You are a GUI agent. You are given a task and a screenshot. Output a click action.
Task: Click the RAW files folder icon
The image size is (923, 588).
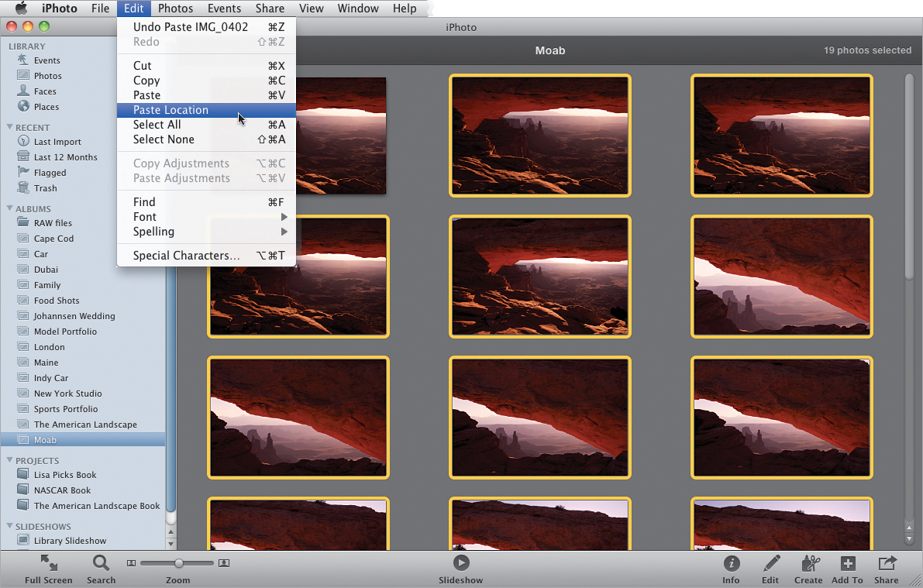[23, 222]
